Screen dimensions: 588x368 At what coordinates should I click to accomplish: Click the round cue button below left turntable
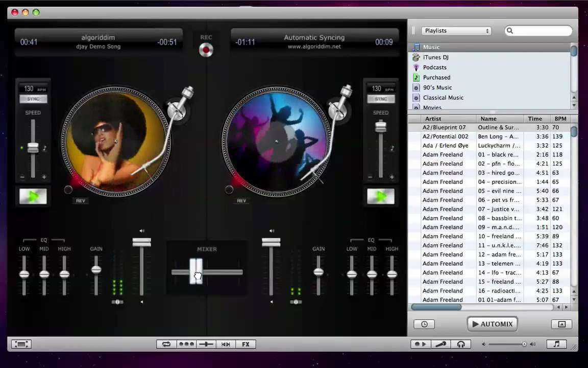pos(68,190)
